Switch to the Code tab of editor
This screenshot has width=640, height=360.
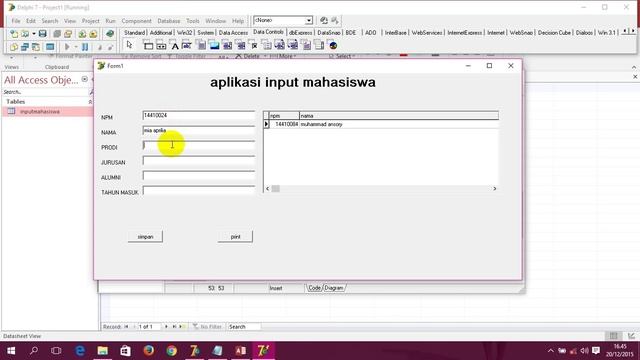pos(314,288)
